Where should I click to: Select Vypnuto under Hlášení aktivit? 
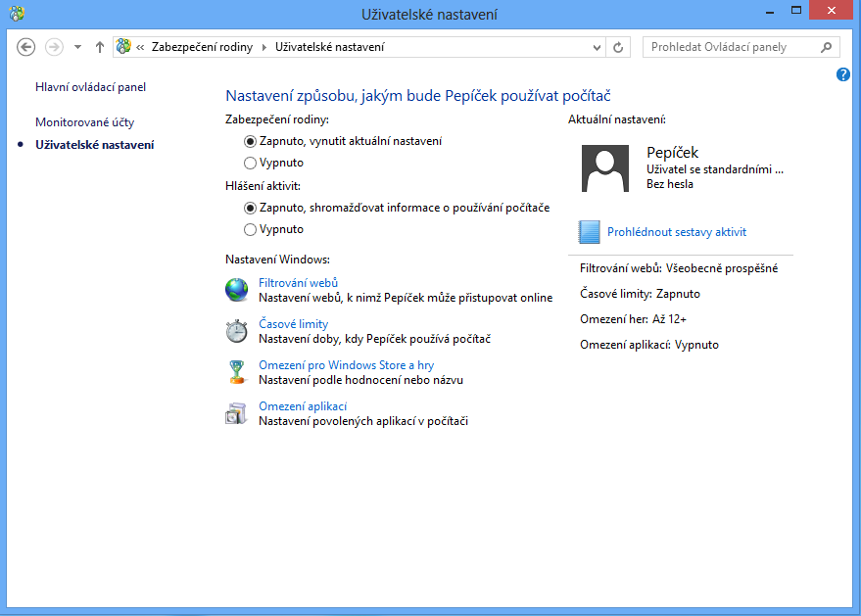point(250,230)
